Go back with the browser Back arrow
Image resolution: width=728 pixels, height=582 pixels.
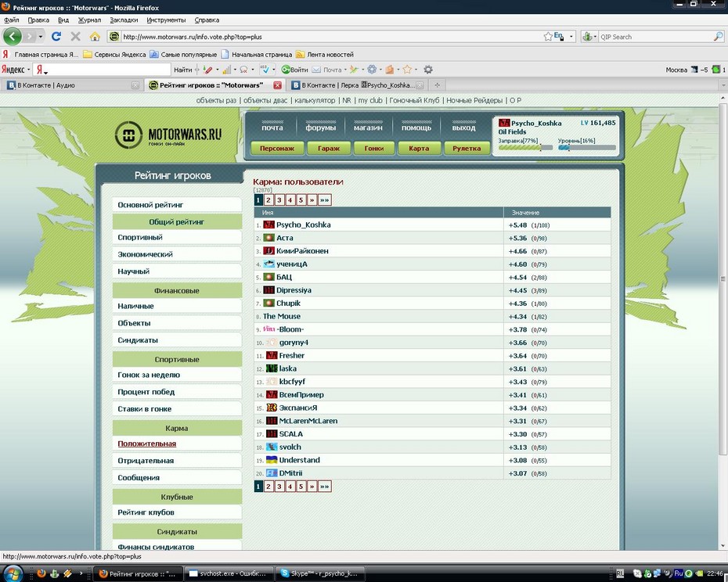[x=12, y=36]
